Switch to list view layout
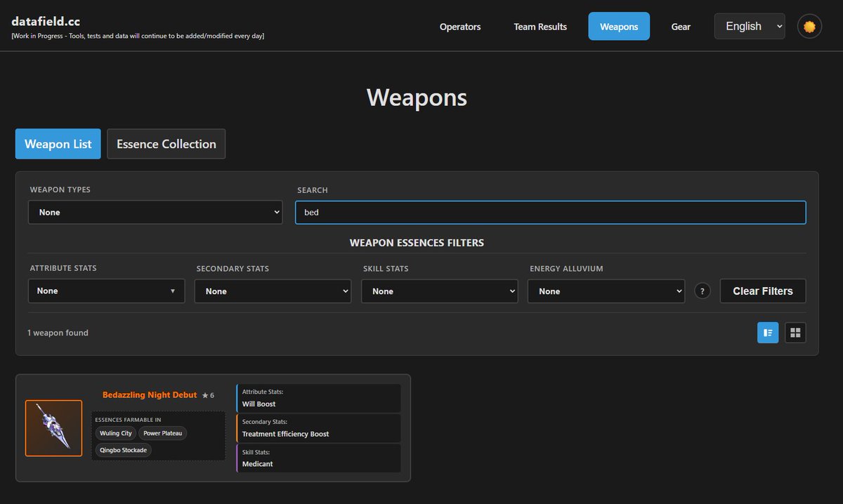The image size is (843, 504). [768, 333]
